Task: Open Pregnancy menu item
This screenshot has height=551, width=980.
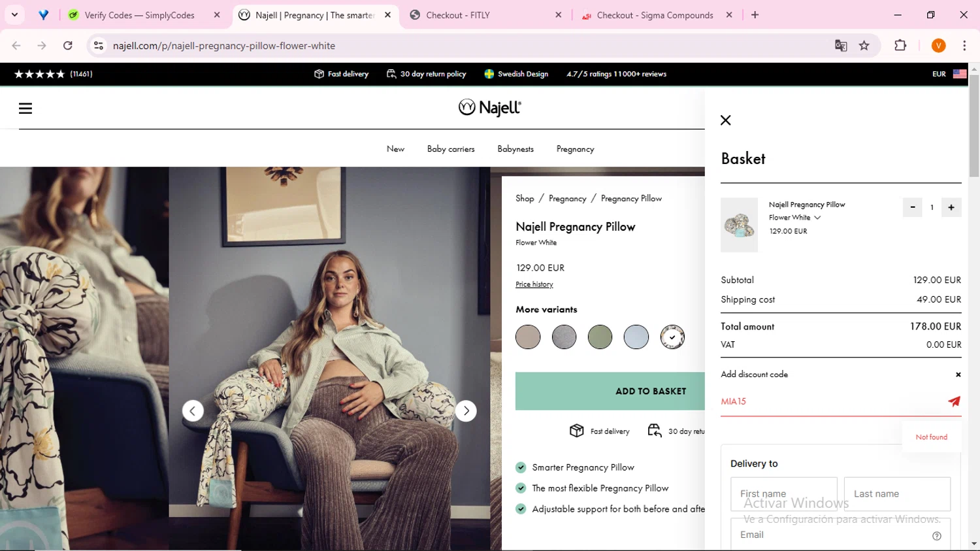Action: pos(576,149)
